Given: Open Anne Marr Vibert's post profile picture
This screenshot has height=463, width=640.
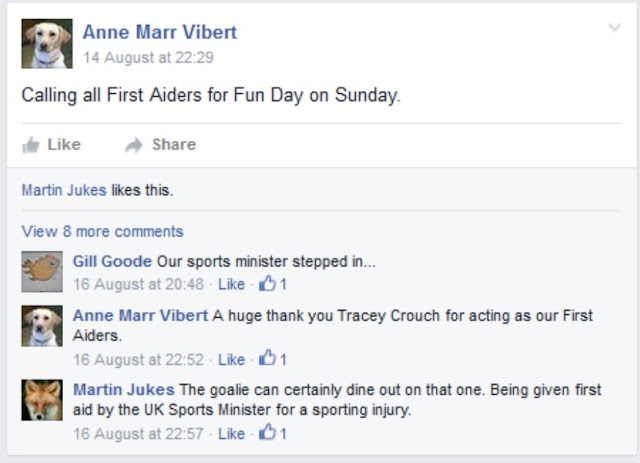Looking at the screenshot, I should point(47,44).
